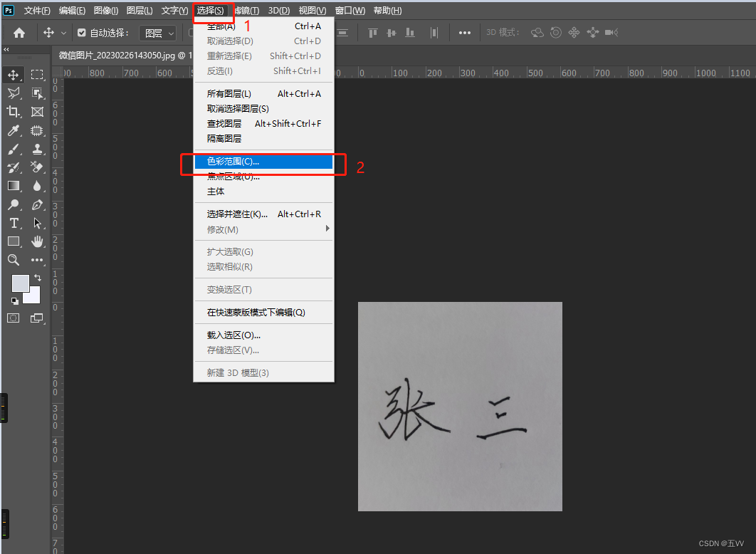Click the 3D pan object icon
Viewport: 756px width, 554px height.
[574, 32]
